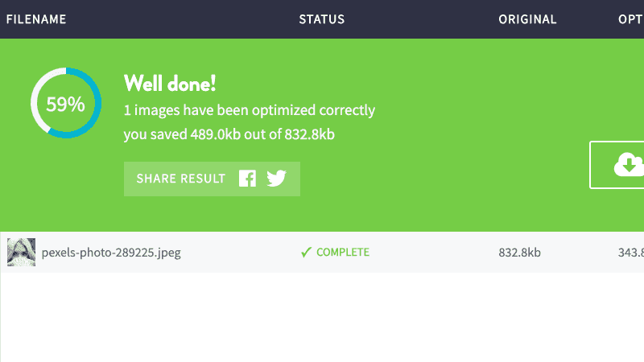The width and height of the screenshot is (644, 362).
Task: Click the 59% percentage text
Action: (65, 105)
